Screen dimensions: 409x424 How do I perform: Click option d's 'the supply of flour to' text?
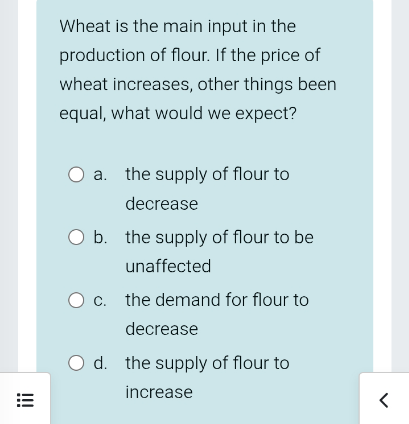207,363
